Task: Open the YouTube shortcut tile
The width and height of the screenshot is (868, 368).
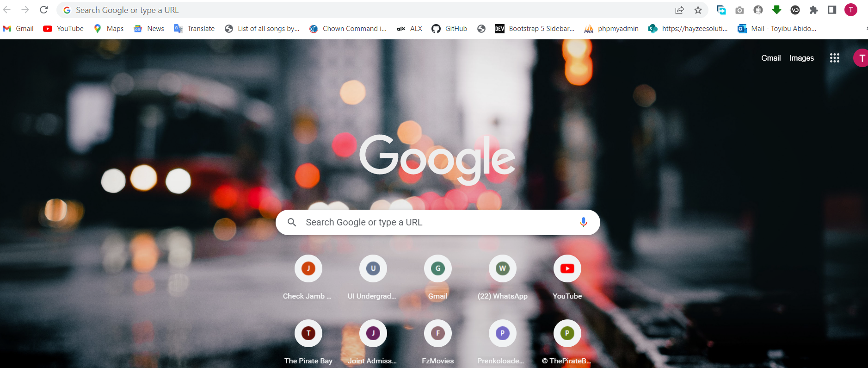Action: [x=567, y=278]
